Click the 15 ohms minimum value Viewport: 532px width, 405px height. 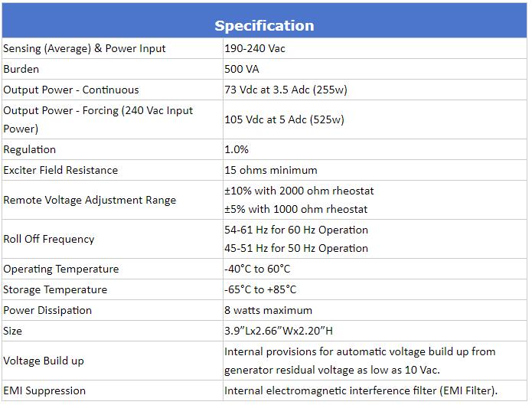coord(271,170)
